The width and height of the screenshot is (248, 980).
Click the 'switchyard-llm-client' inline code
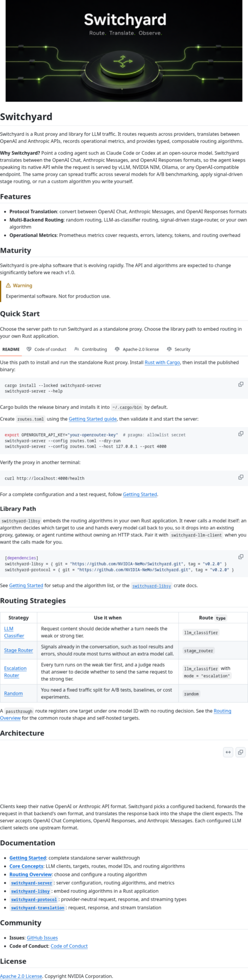click(196, 535)
